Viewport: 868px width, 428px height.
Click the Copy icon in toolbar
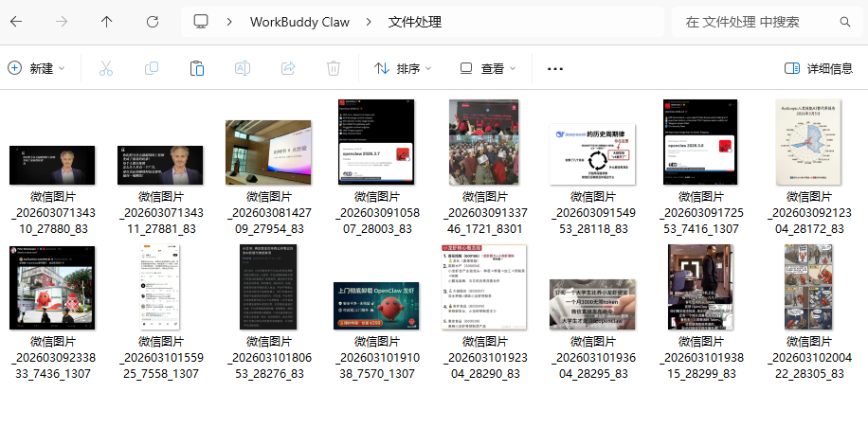pos(151,68)
